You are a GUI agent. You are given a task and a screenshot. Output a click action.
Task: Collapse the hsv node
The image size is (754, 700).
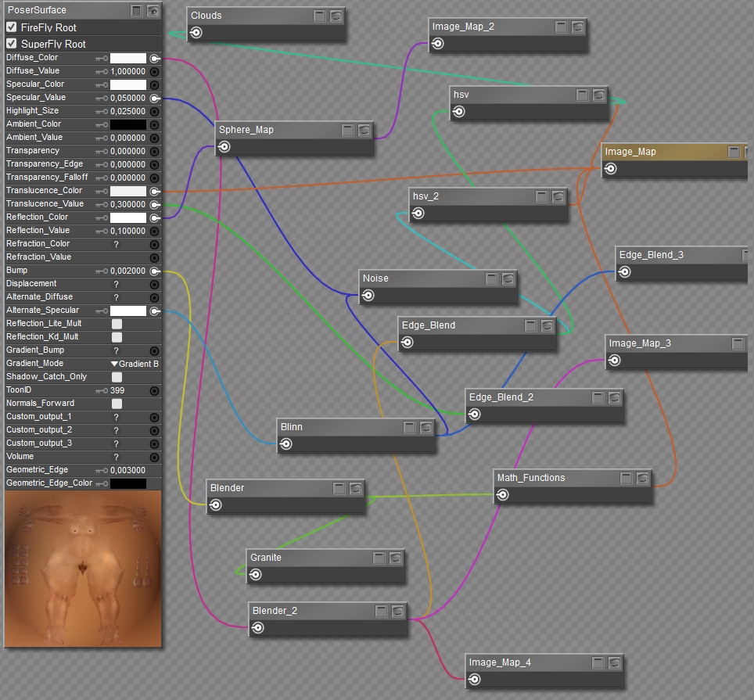(x=583, y=95)
